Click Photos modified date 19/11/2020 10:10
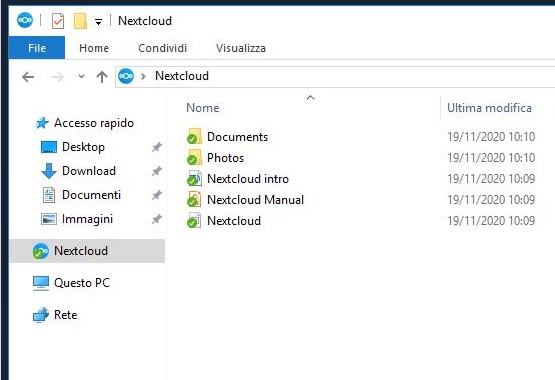Image resolution: width=555 pixels, height=380 pixels. 491,158
